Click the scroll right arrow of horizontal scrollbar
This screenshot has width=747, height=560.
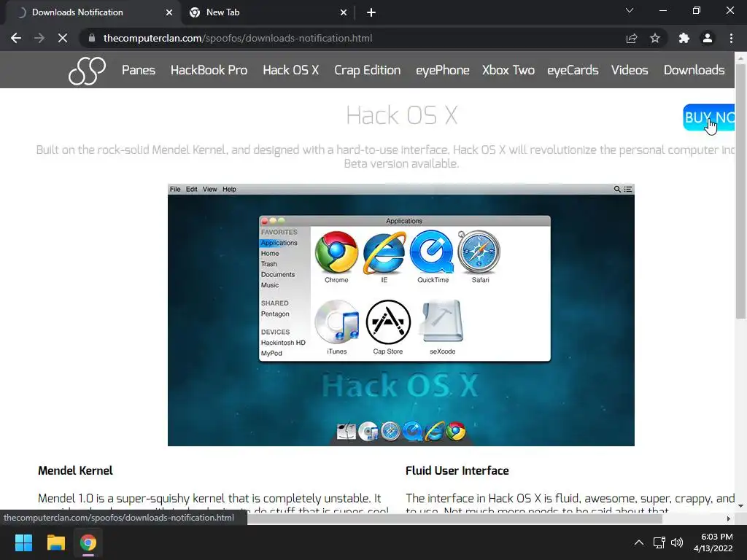coord(729,518)
